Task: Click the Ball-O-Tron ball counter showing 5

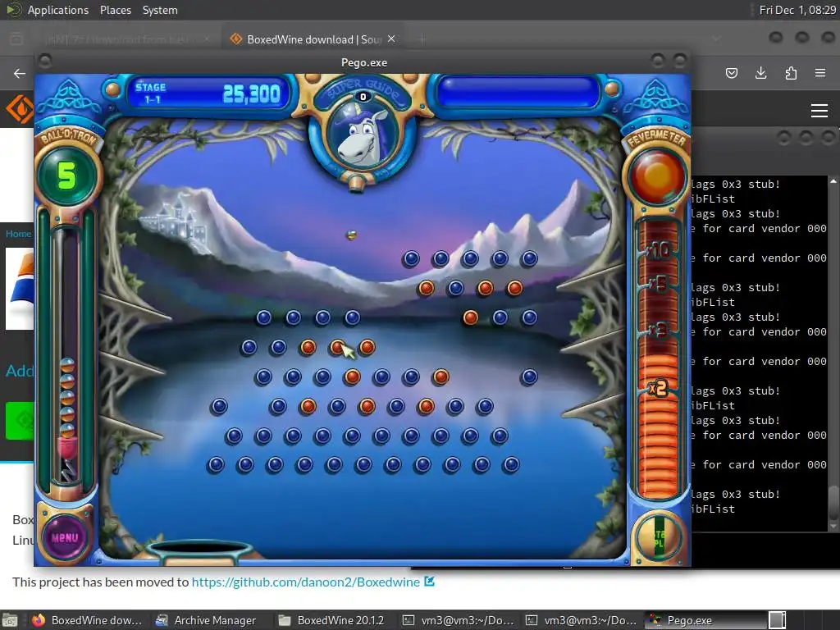Action: pyautogui.click(x=67, y=176)
